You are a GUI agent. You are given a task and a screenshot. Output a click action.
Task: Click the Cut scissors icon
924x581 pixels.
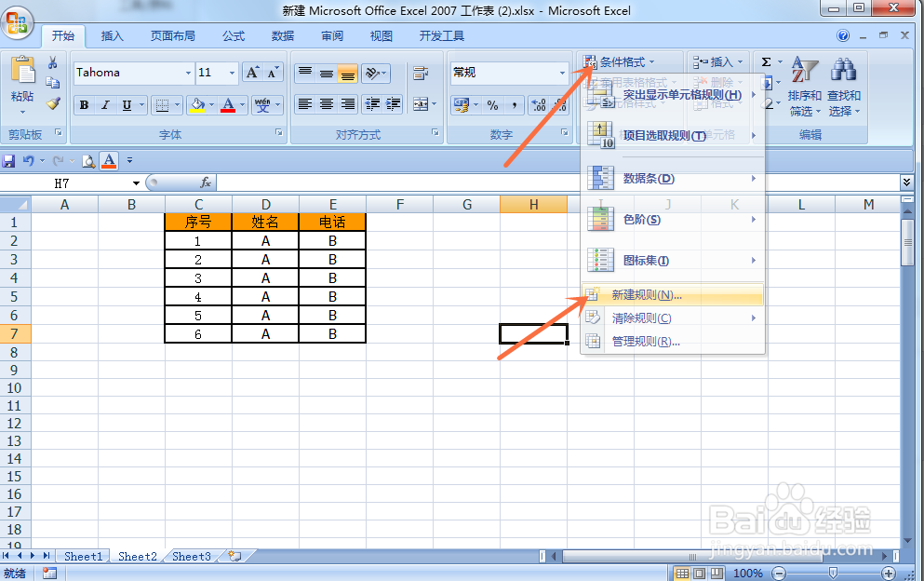[52, 62]
